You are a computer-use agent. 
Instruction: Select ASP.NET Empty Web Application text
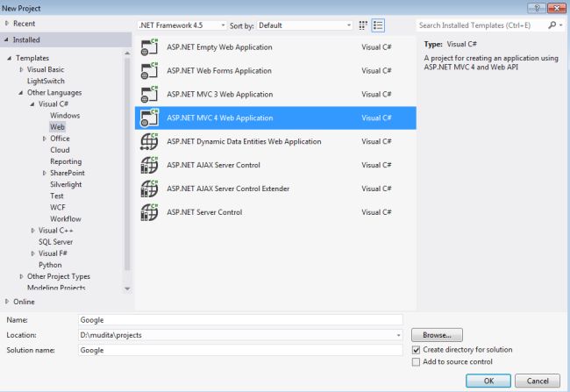[219, 47]
